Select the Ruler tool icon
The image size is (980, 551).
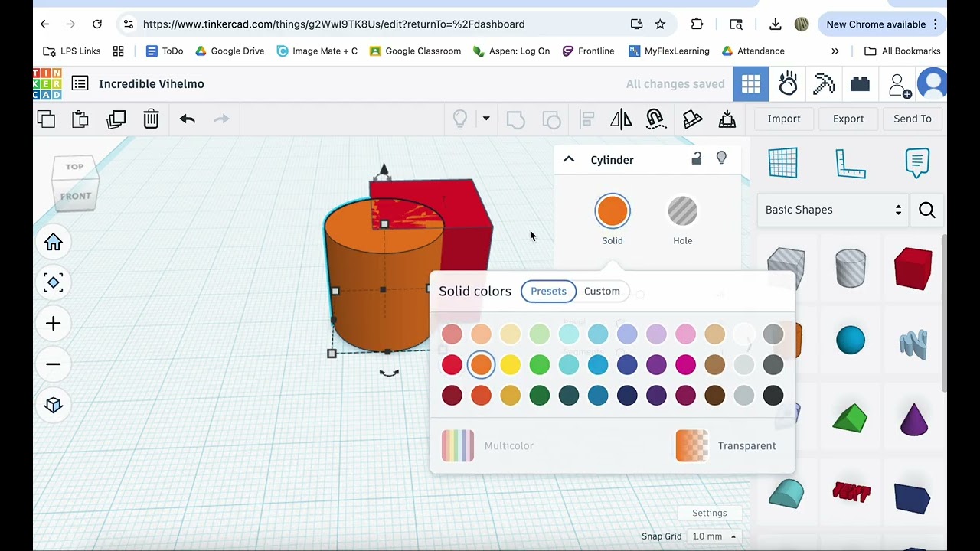pyautogui.click(x=850, y=163)
